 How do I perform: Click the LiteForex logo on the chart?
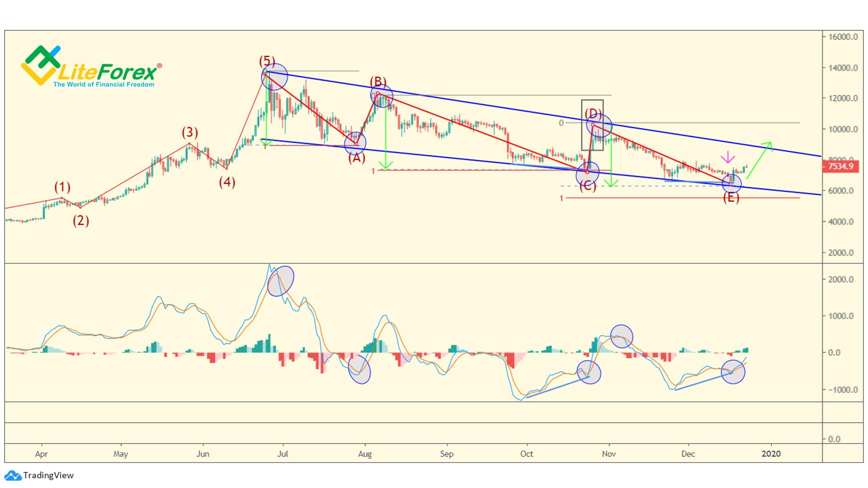(91, 66)
